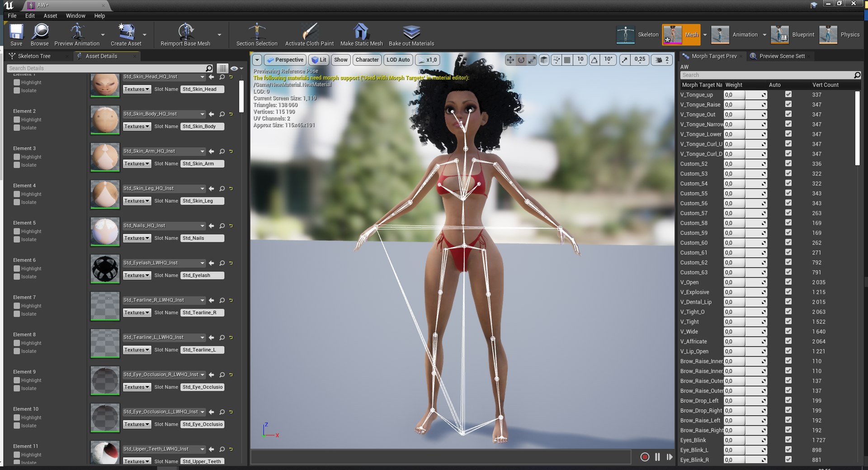Click the record animation button
868x470 pixels.
[645, 457]
